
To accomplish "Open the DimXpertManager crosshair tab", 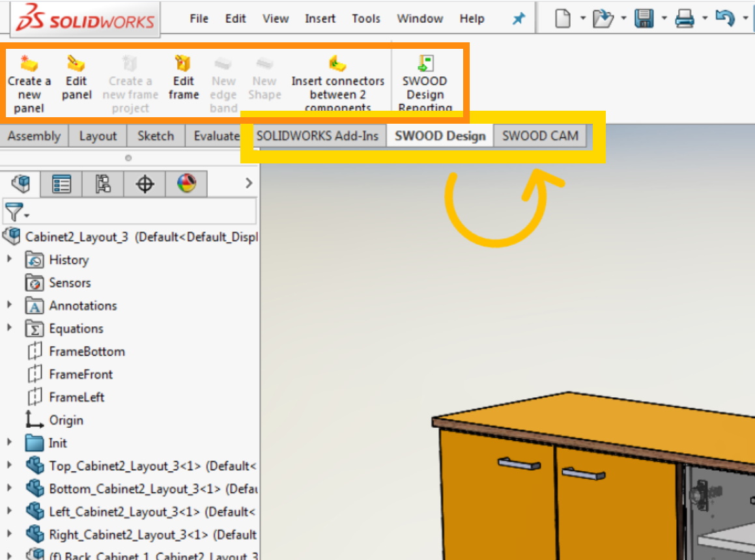I will pos(145,184).
